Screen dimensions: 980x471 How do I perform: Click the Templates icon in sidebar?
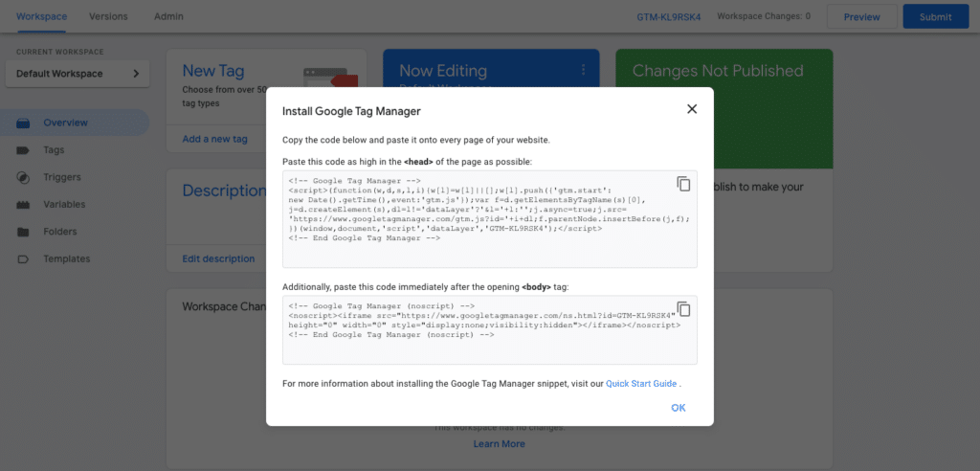(23, 259)
